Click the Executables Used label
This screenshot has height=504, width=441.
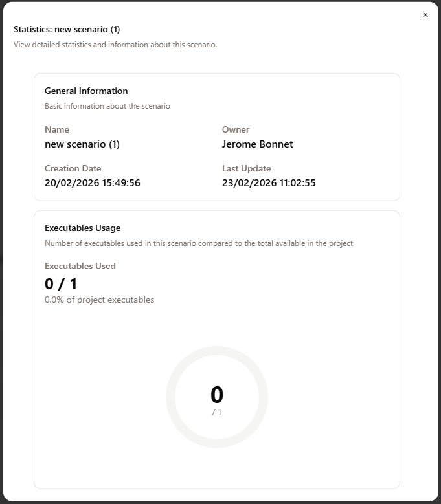click(80, 266)
